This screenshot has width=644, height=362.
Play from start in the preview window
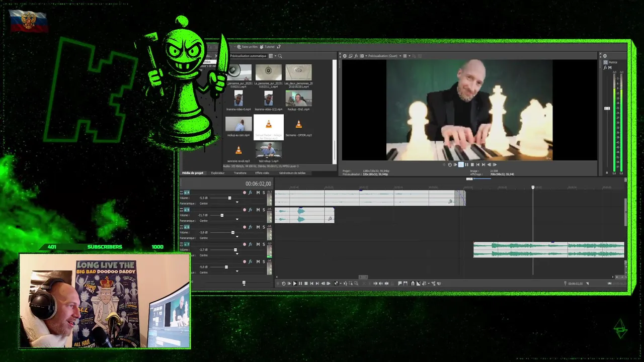point(455,164)
